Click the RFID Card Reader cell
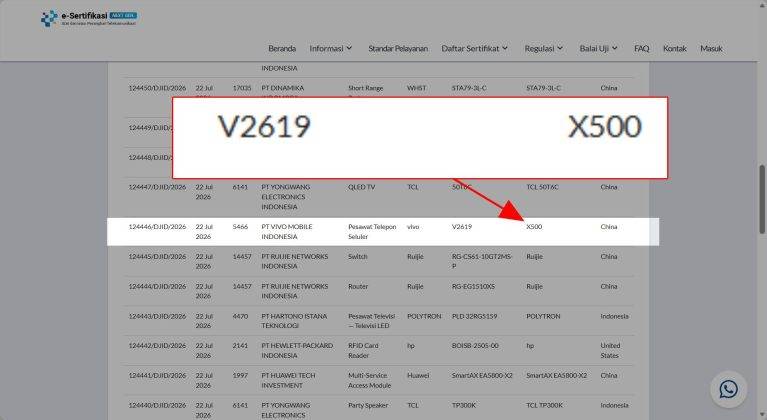Screen dimensions: 767x420 click(x=363, y=351)
